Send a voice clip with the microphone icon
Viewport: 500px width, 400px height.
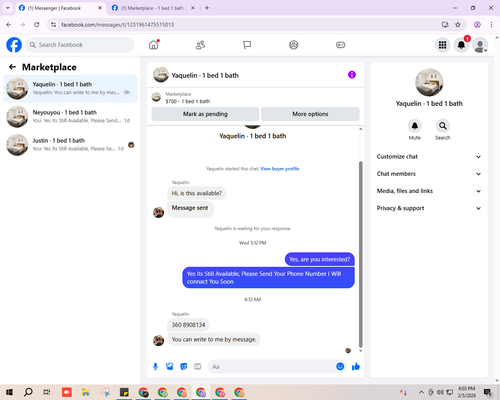click(x=155, y=367)
